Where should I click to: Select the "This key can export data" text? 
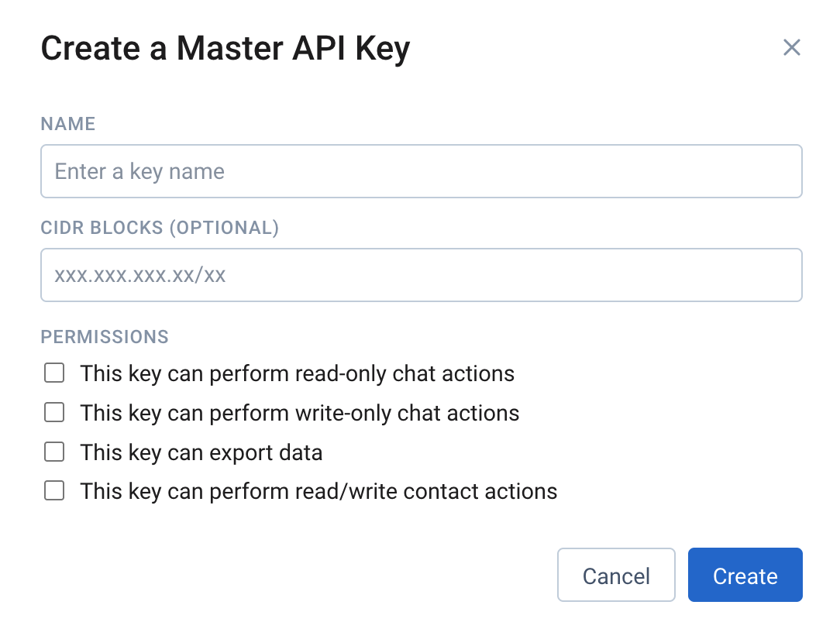[x=201, y=453]
